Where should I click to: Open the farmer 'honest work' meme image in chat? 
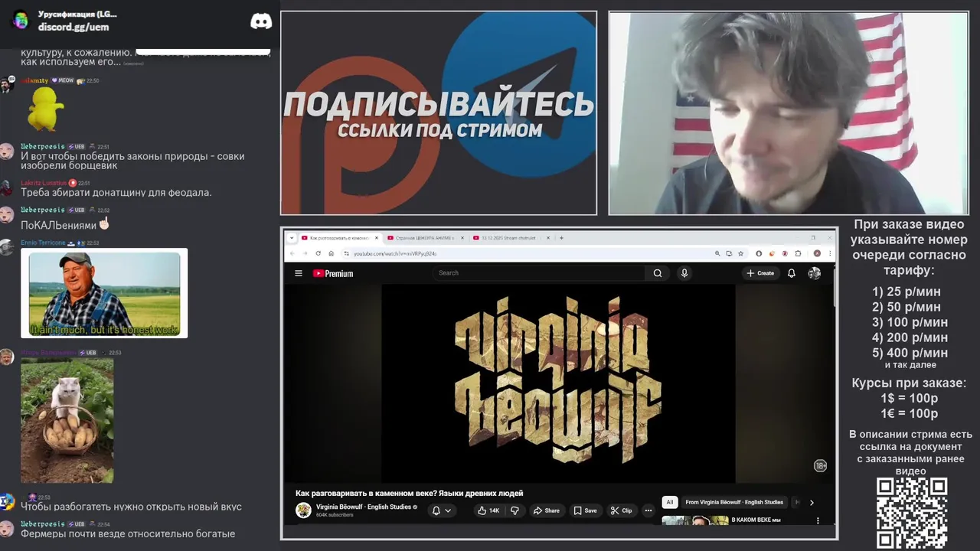point(104,293)
